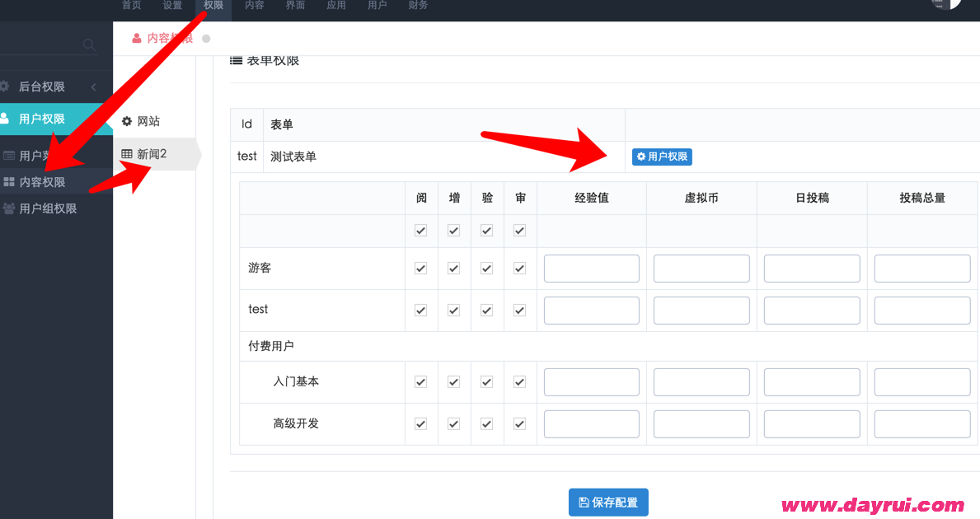980x519 pixels.
Task: Toggle the select-all checkbox under 审
Action: 519,231
